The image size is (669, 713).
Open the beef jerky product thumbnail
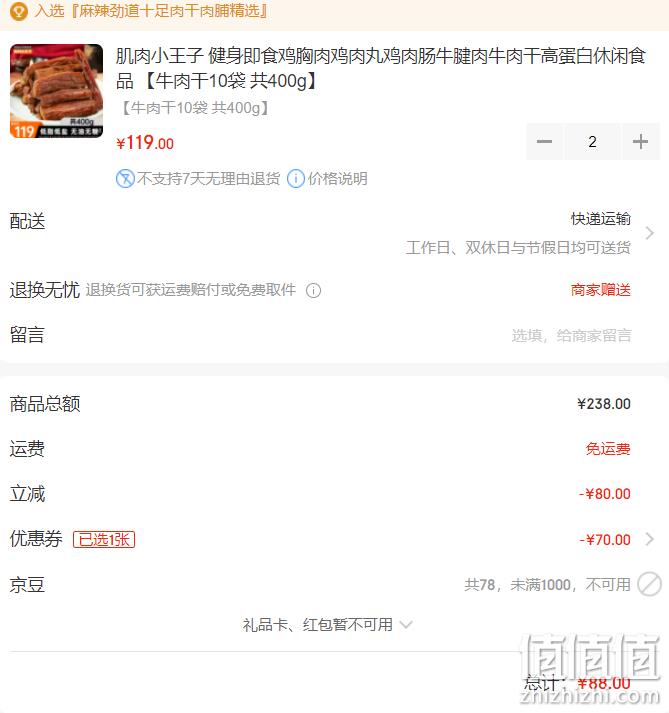point(56,91)
